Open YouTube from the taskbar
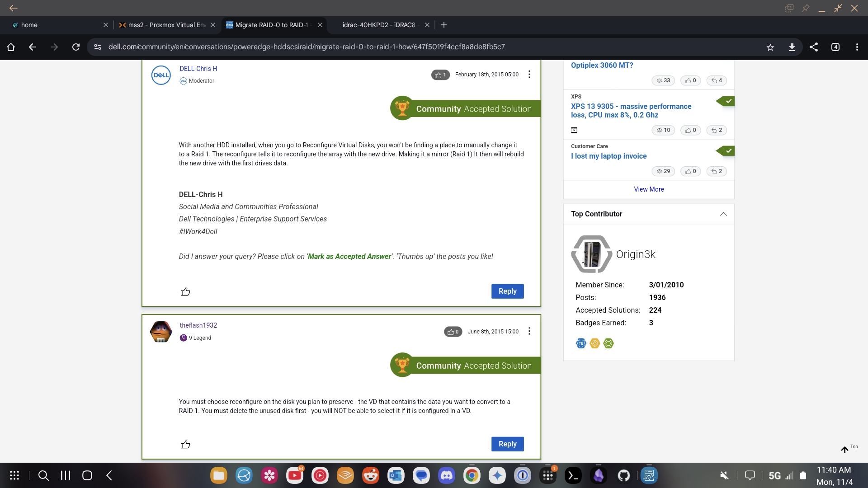Screen dimensions: 868x488 pyautogui.click(x=294, y=475)
